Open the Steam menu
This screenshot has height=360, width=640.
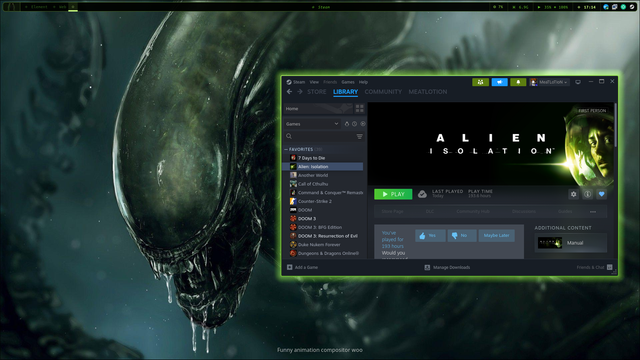(x=299, y=82)
